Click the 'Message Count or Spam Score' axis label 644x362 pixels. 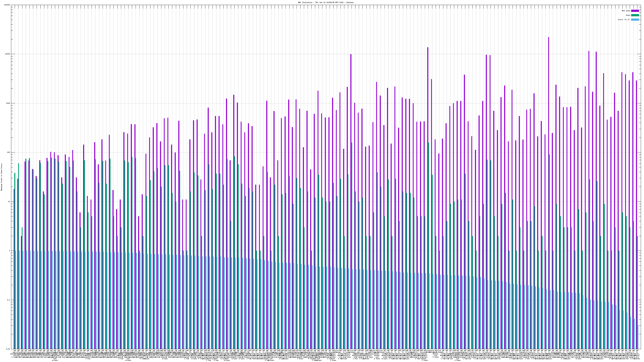(x=1, y=177)
